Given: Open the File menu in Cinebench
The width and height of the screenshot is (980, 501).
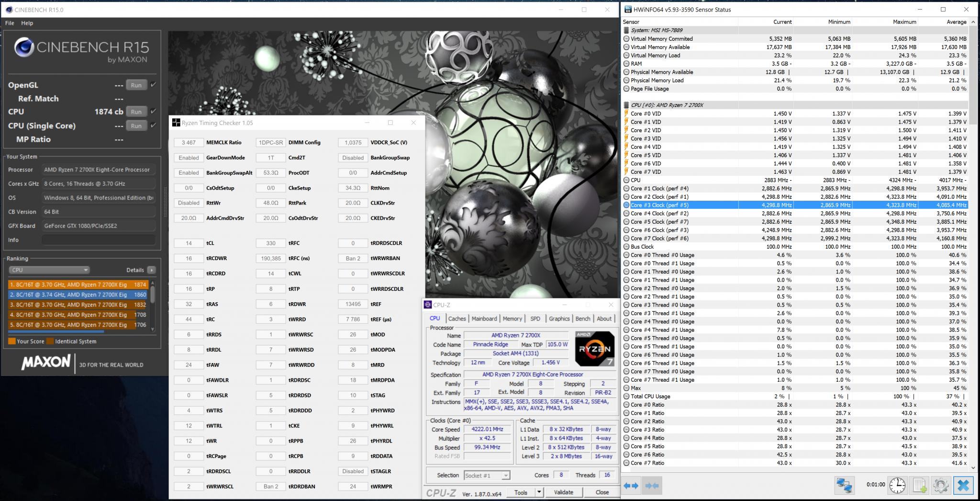Looking at the screenshot, I should (x=10, y=23).
